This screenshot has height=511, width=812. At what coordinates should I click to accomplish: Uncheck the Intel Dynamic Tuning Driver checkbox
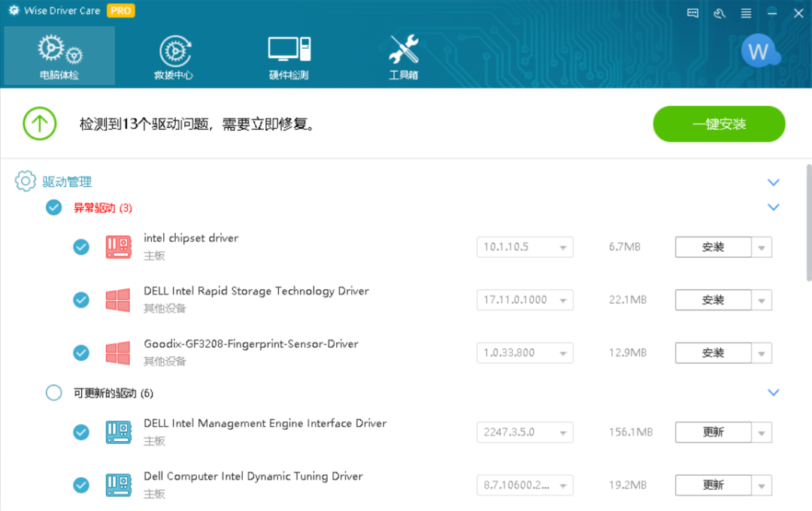(81, 485)
